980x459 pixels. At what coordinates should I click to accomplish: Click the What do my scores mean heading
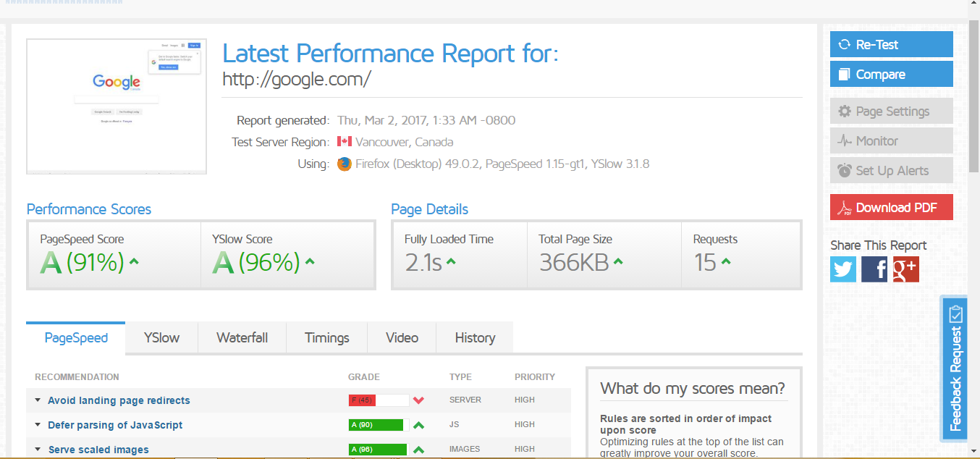[x=693, y=388]
